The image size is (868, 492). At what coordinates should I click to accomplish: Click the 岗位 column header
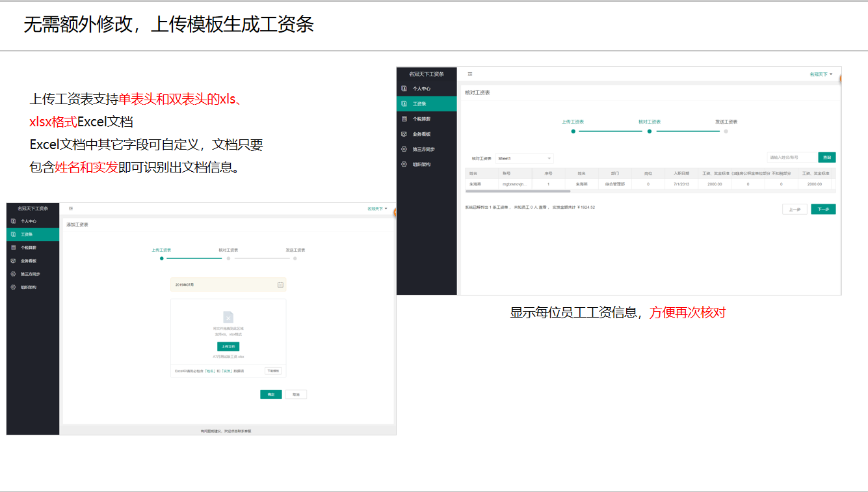coord(648,174)
